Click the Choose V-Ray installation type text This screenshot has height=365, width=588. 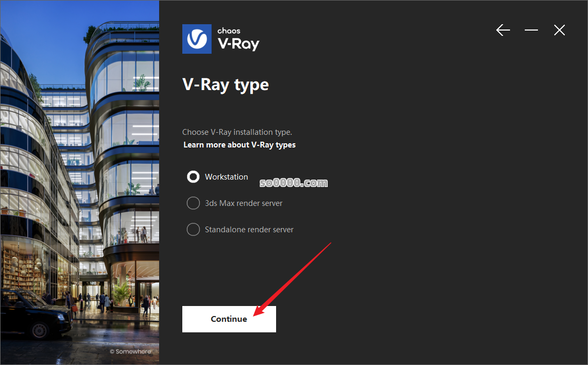click(x=237, y=132)
